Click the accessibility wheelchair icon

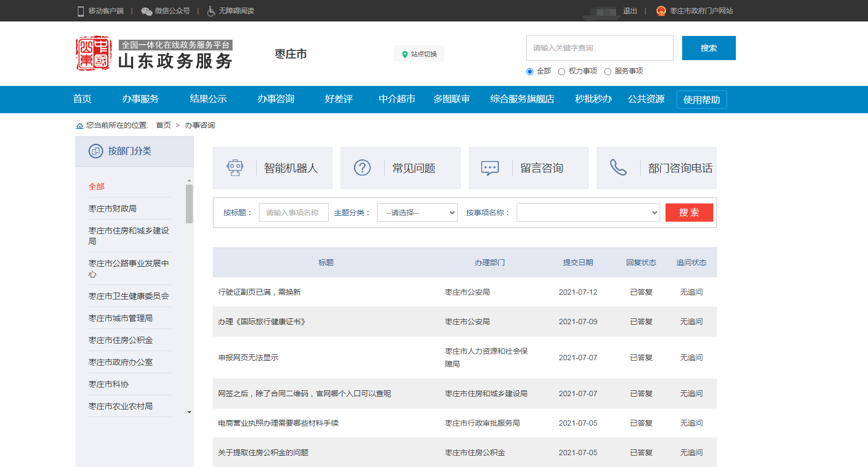tap(211, 11)
